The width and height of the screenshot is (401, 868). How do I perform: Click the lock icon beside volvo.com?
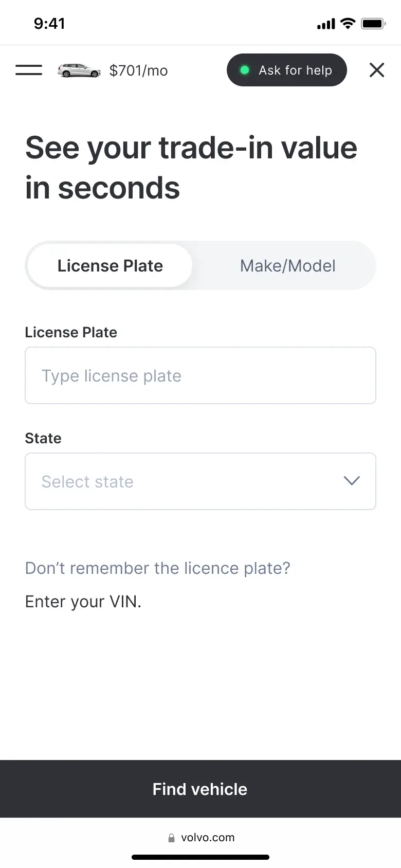pos(172,838)
